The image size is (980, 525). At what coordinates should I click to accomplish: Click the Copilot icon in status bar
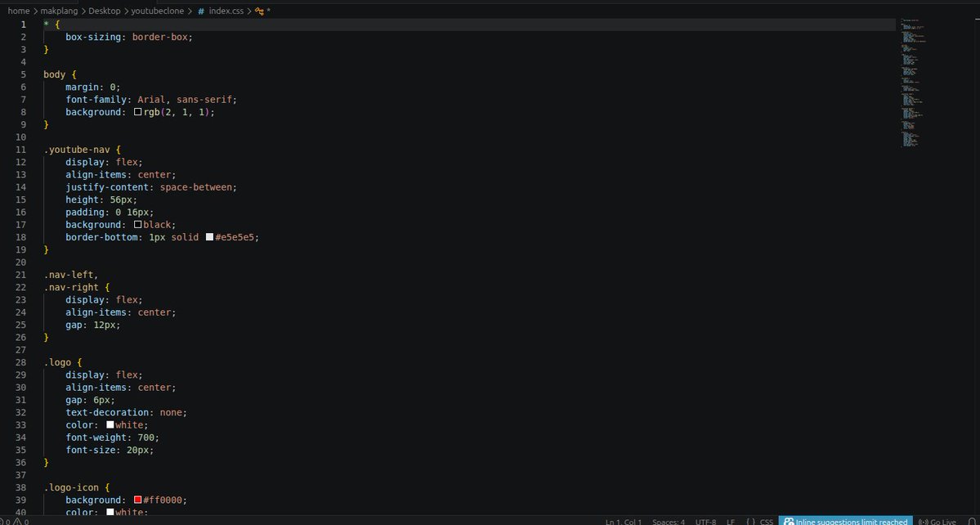(x=789, y=521)
